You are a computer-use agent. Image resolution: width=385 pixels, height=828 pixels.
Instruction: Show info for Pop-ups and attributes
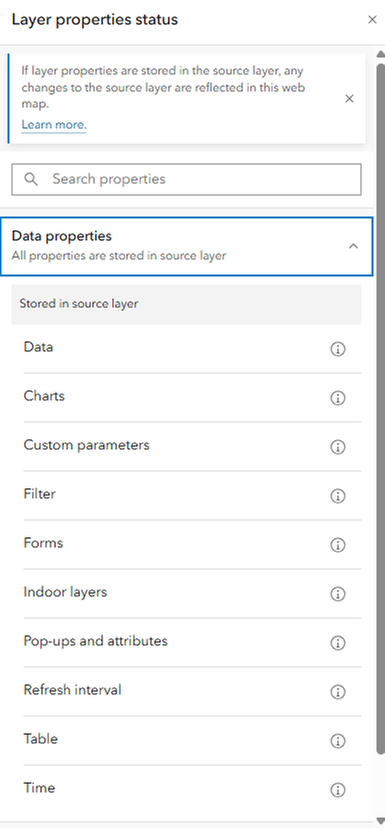(337, 643)
